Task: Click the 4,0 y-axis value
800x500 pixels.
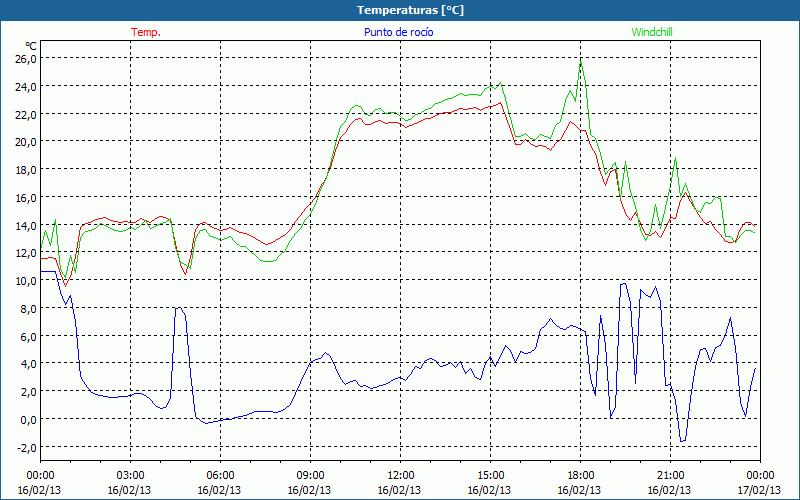Action: 28,364
